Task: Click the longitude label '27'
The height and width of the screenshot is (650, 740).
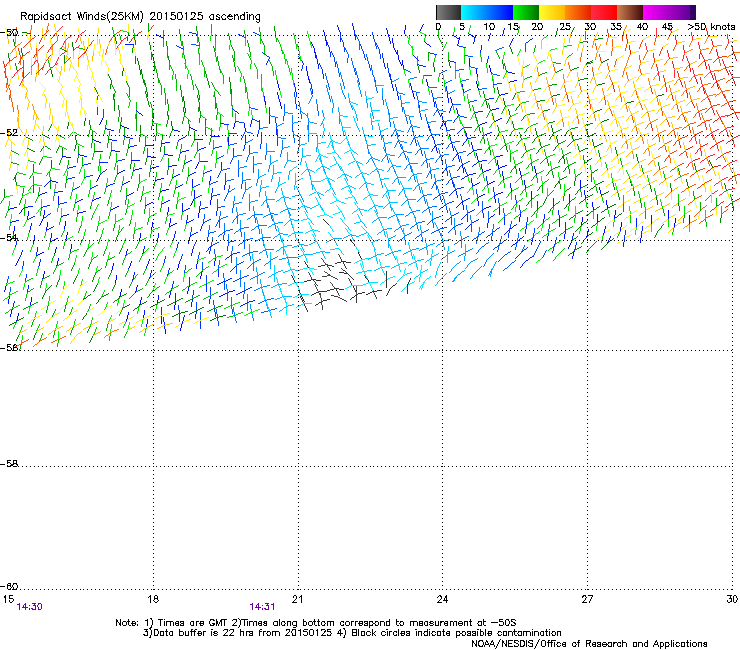Action: pos(587,599)
